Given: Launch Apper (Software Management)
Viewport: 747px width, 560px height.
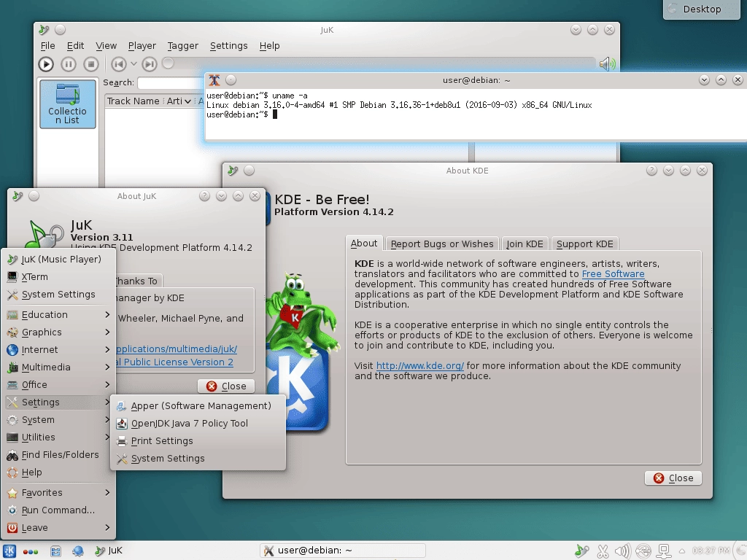Looking at the screenshot, I should pos(198,405).
